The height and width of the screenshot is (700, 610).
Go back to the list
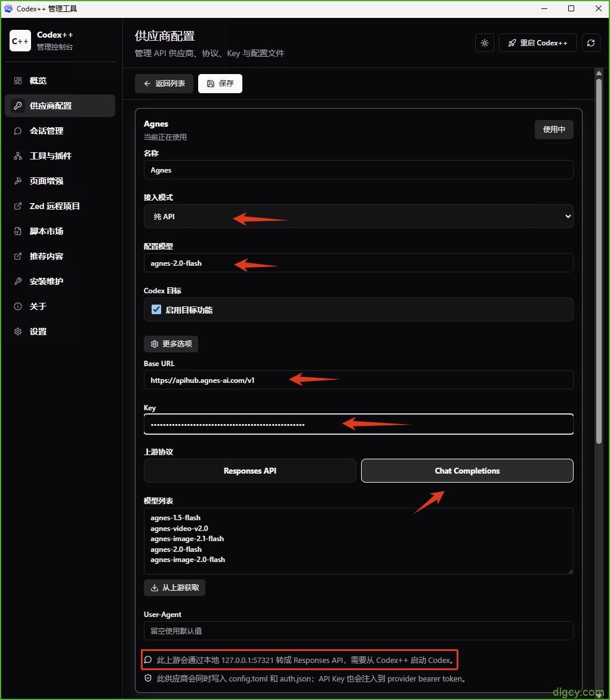click(164, 84)
